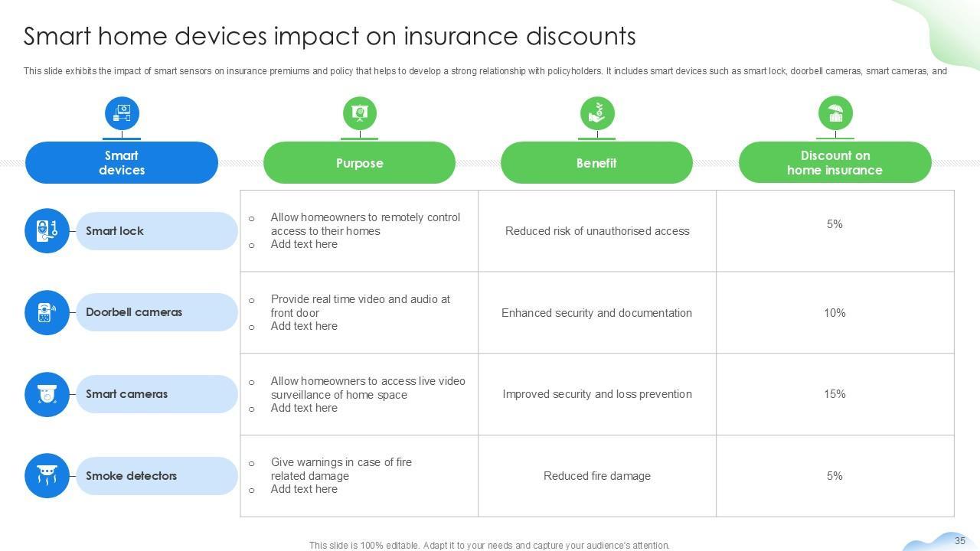980x551 pixels.
Task: Click the Benefit column header
Action: coord(596,162)
